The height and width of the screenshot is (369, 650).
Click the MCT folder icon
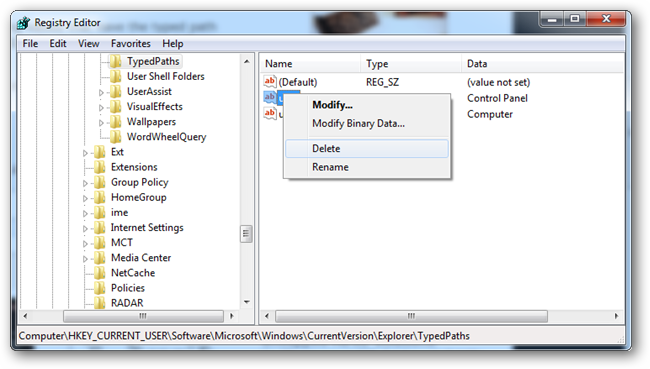coord(99,243)
